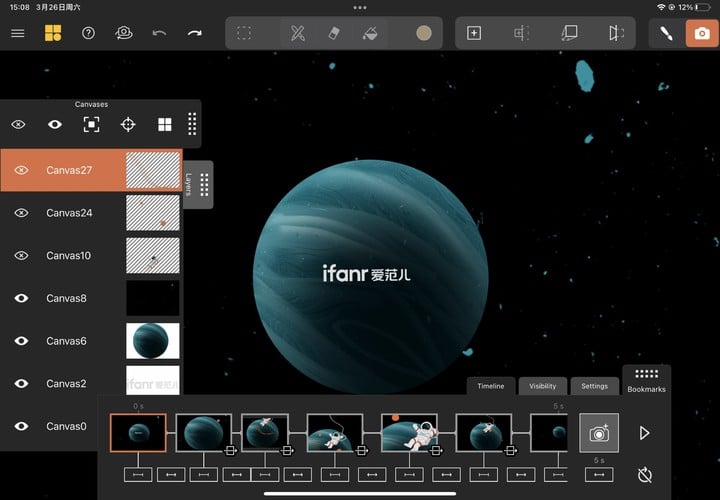
Task: Select the Canvas8 row name
Action: click(x=66, y=298)
